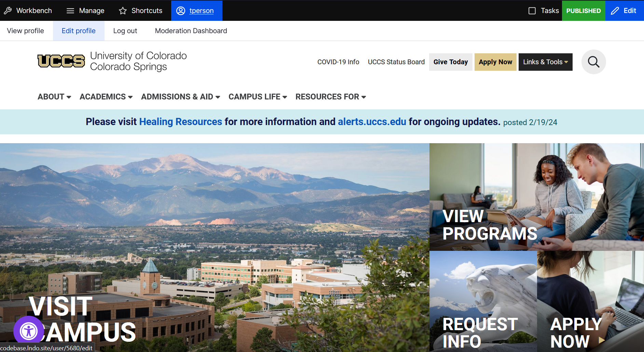Click the arrow icon beside Apply Now tile
Image resolution: width=644 pixels, height=352 pixels.
pyautogui.click(x=602, y=340)
